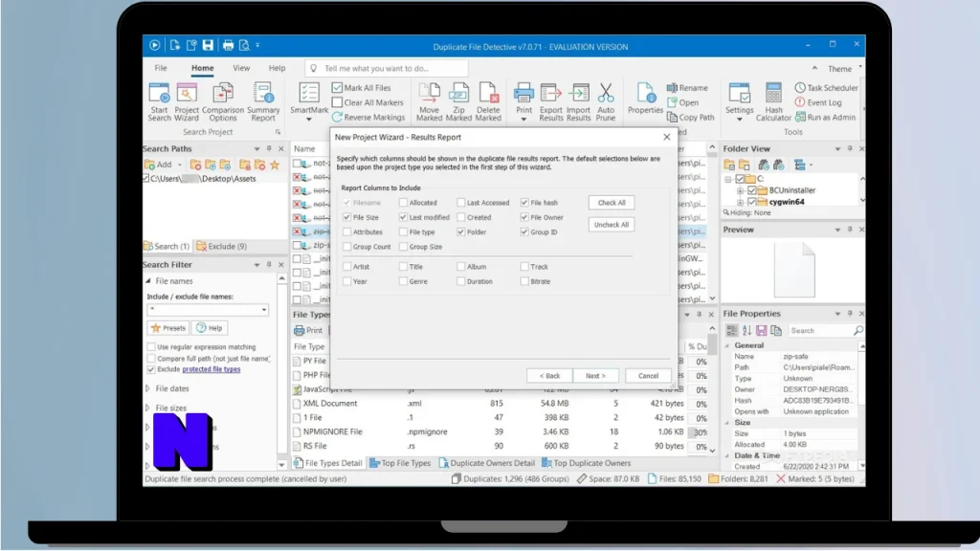Click the Start Search icon

click(159, 101)
